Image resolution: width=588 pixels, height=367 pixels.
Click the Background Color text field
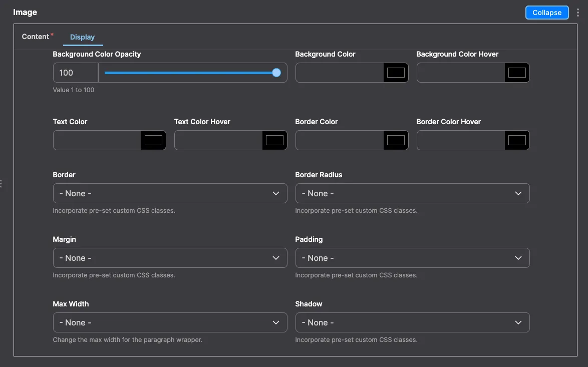coord(340,73)
